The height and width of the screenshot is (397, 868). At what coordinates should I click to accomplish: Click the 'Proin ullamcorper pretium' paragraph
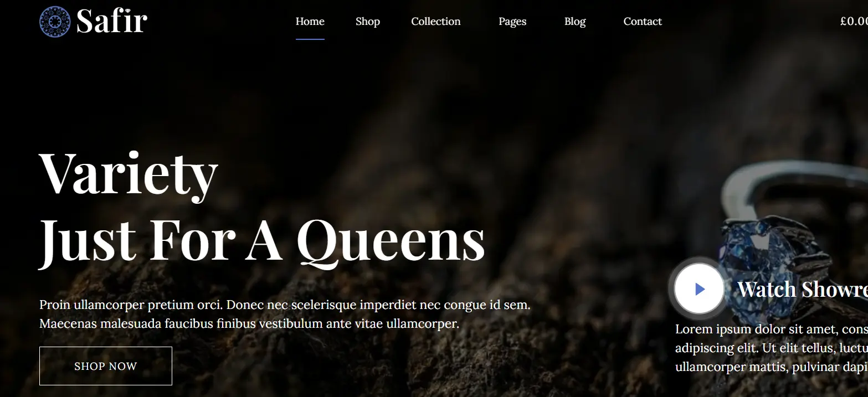(x=285, y=305)
